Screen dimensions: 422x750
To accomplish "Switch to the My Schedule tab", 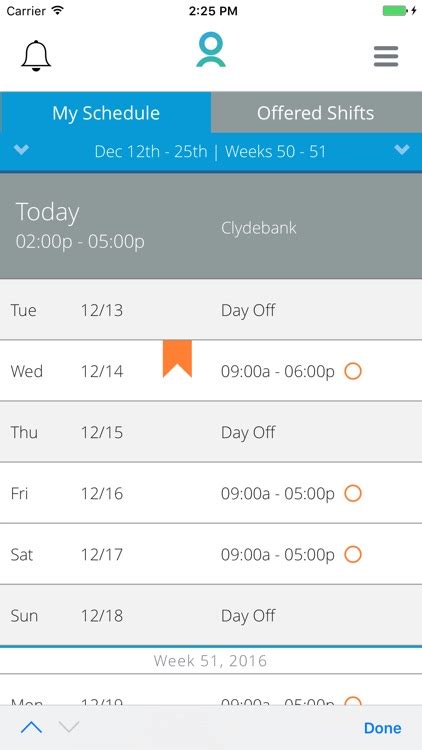I will pos(106,113).
